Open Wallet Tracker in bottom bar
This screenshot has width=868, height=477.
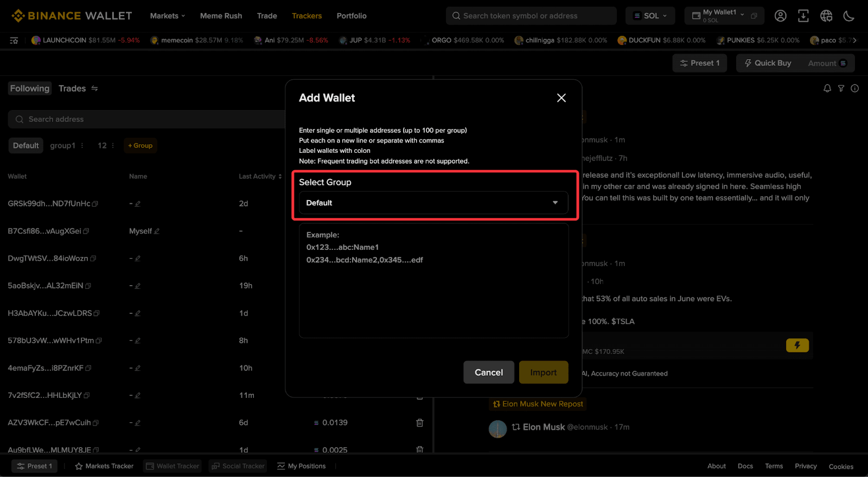point(173,466)
